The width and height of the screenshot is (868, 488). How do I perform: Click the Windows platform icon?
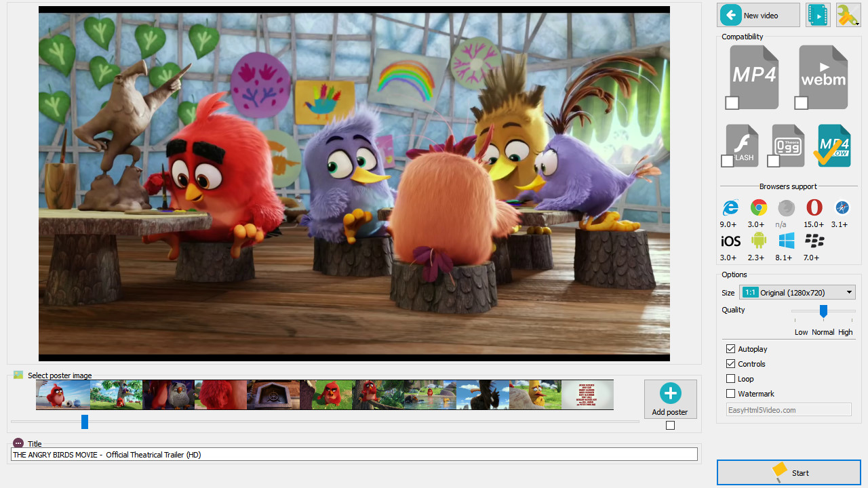pos(787,241)
